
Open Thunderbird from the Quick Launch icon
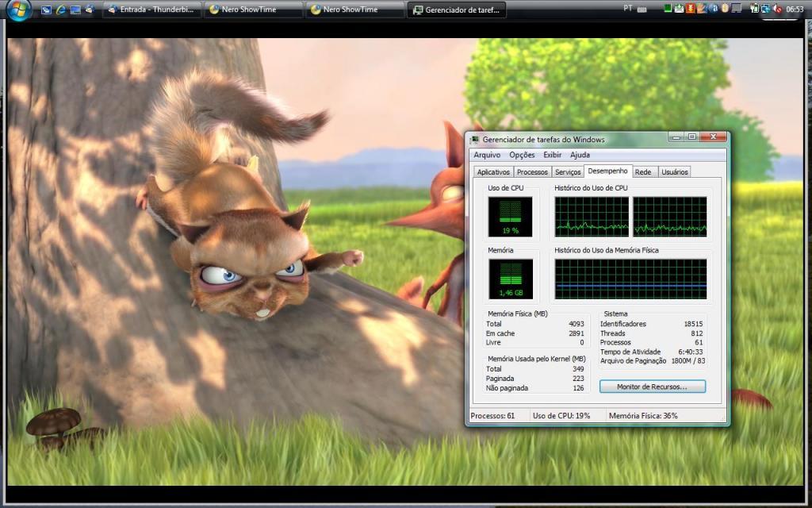[x=89, y=10]
